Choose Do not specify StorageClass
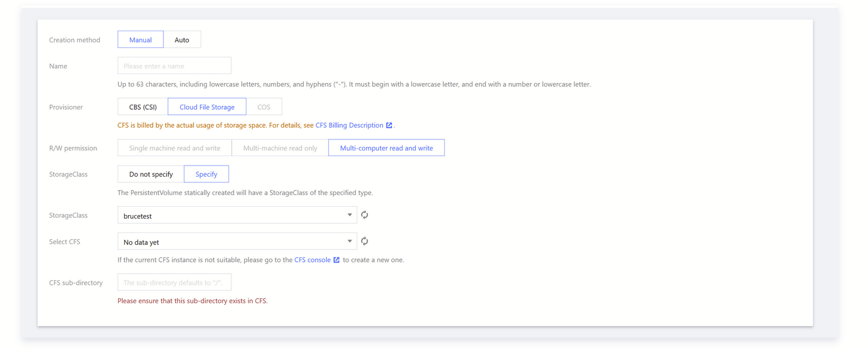Screen dimensions: 868x350 [151, 174]
